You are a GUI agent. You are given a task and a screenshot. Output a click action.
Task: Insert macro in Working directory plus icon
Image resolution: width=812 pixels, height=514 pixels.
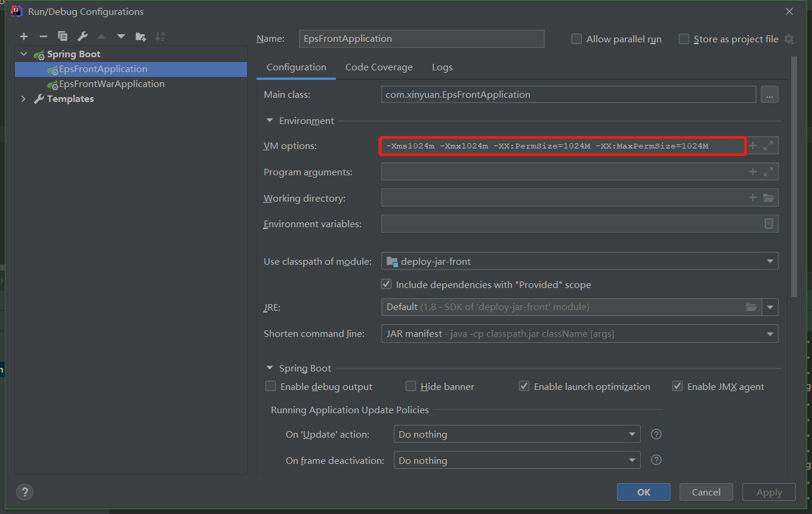pos(753,198)
